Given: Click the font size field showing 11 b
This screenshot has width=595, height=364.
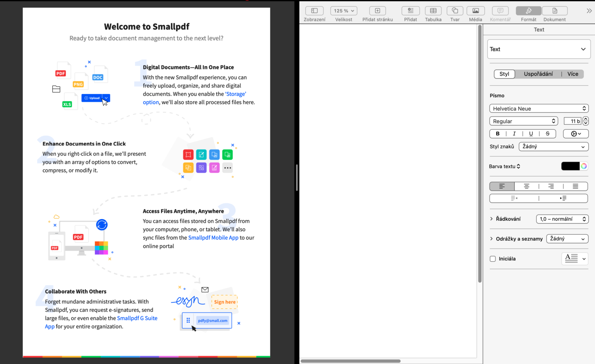Looking at the screenshot, I should [573, 121].
